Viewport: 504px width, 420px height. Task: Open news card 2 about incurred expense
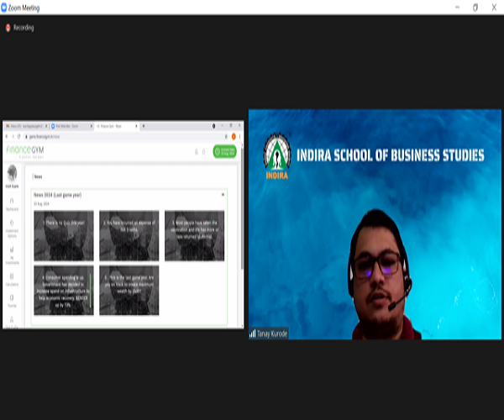coord(129,235)
